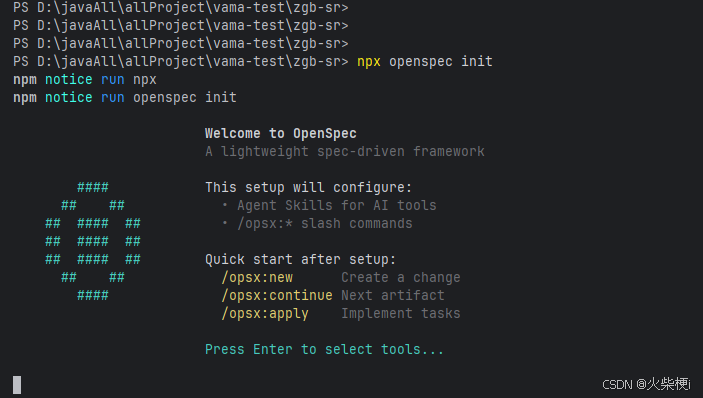Screen dimensions: 703x398
Task: Click the 'Next artifact' description
Action: tap(393, 295)
